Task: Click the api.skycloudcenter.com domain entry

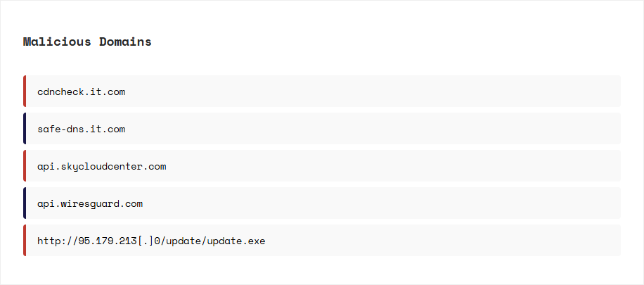Action: (x=101, y=166)
